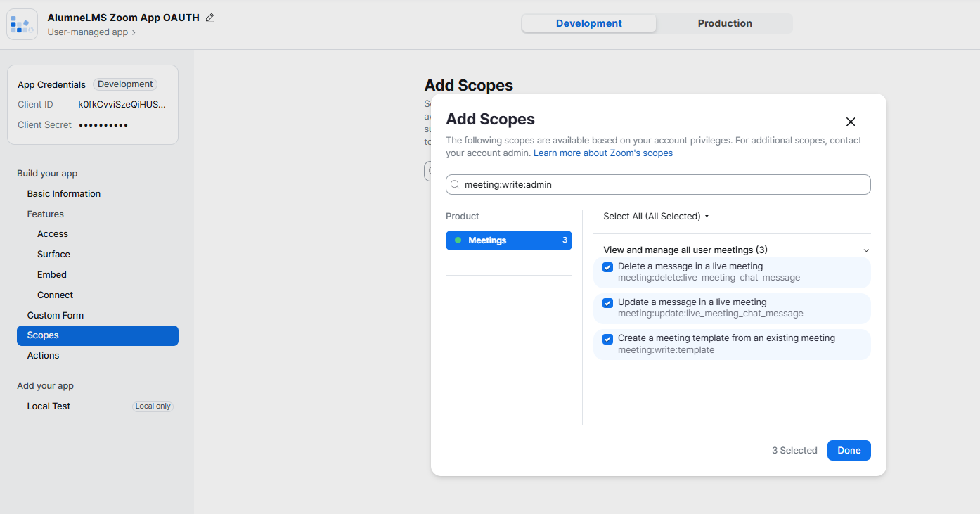This screenshot has height=514, width=980.
Task: Click the green dot beside Meetings
Action: click(458, 240)
